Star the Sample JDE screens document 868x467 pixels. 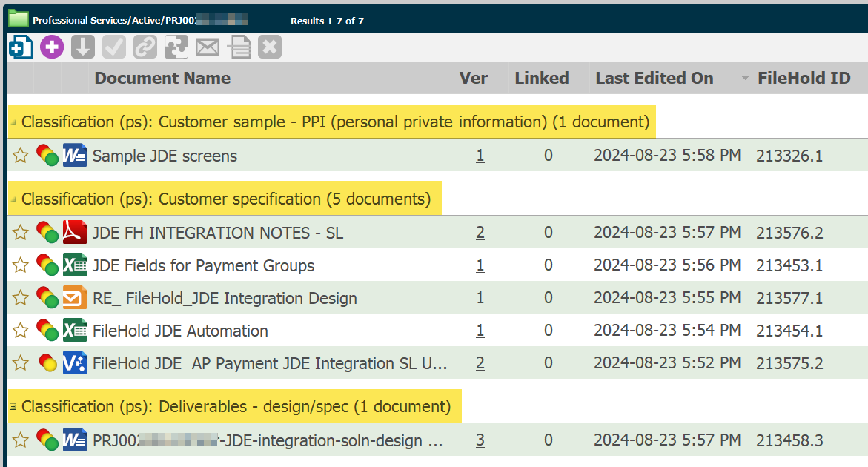coord(21,156)
